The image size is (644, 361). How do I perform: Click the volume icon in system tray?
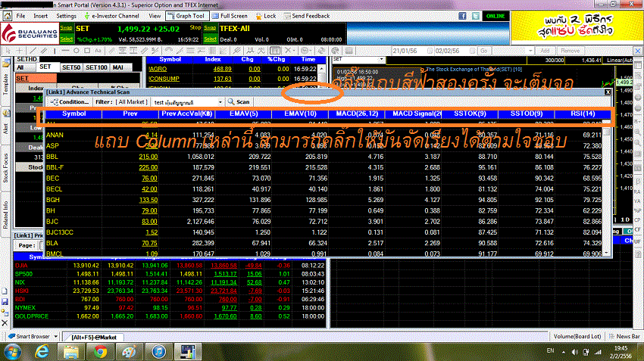pyautogui.click(x=575, y=352)
